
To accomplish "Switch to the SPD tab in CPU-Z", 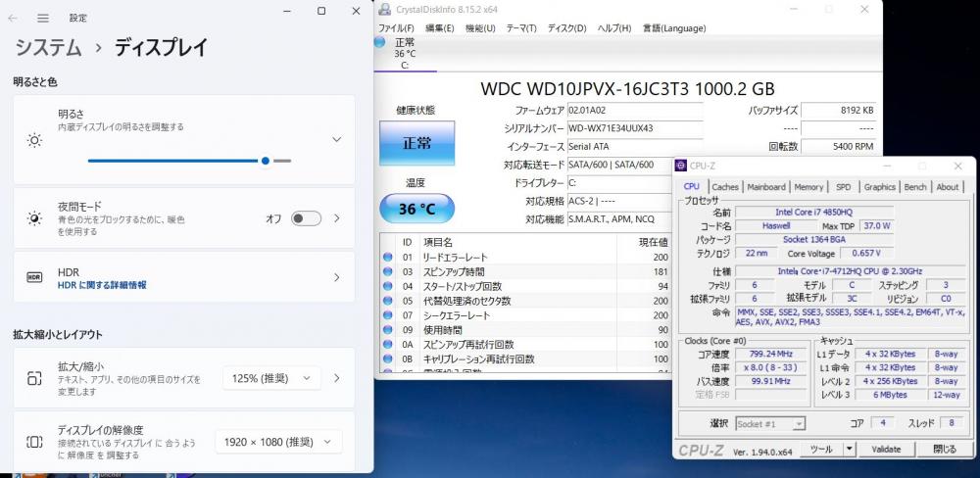I will 843,187.
